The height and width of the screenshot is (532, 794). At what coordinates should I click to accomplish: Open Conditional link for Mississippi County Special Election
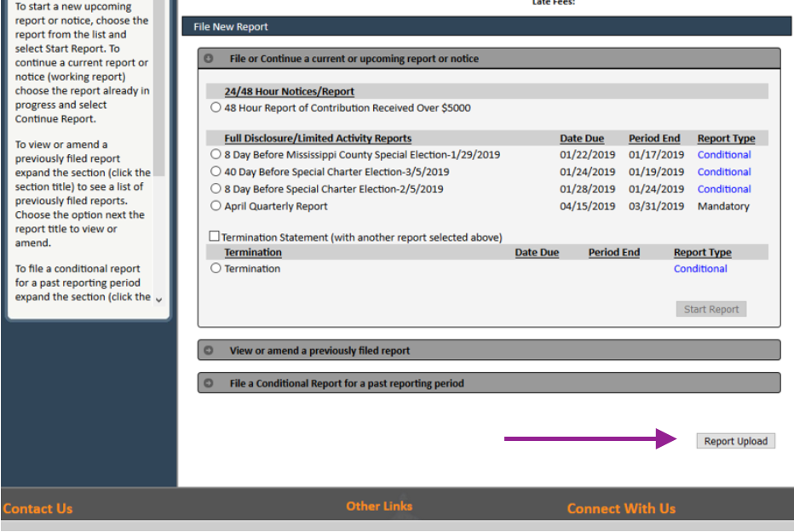tap(724, 155)
